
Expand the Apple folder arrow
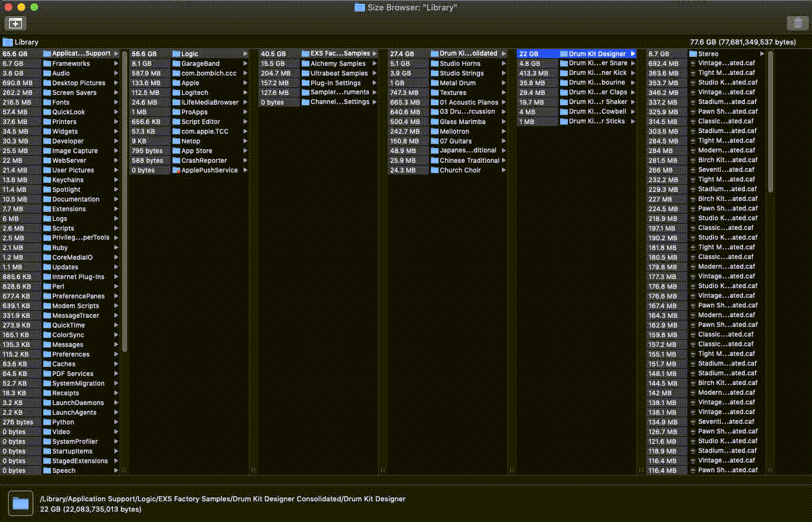coord(245,83)
